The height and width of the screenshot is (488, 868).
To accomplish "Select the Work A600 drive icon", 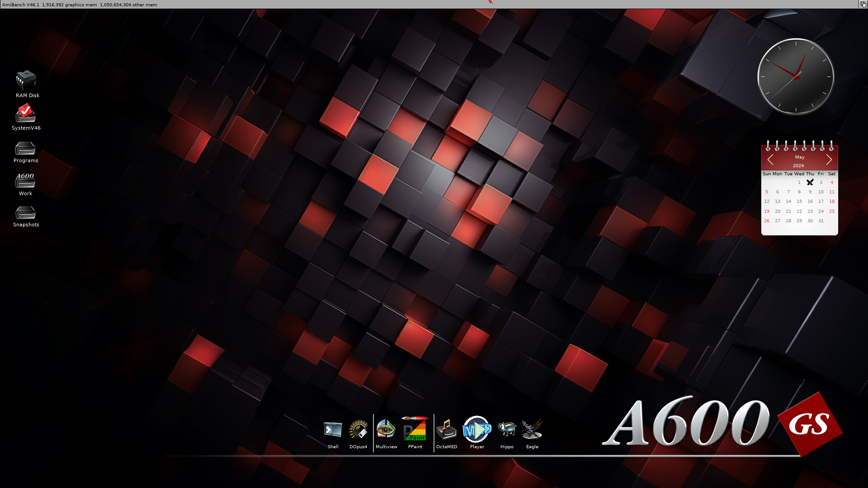I will [x=25, y=180].
